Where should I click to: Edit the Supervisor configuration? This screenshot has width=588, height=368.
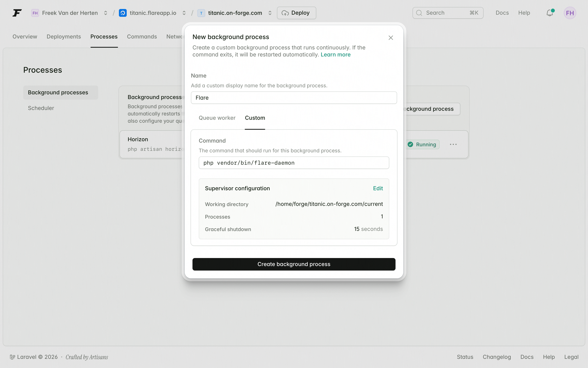pyautogui.click(x=378, y=188)
